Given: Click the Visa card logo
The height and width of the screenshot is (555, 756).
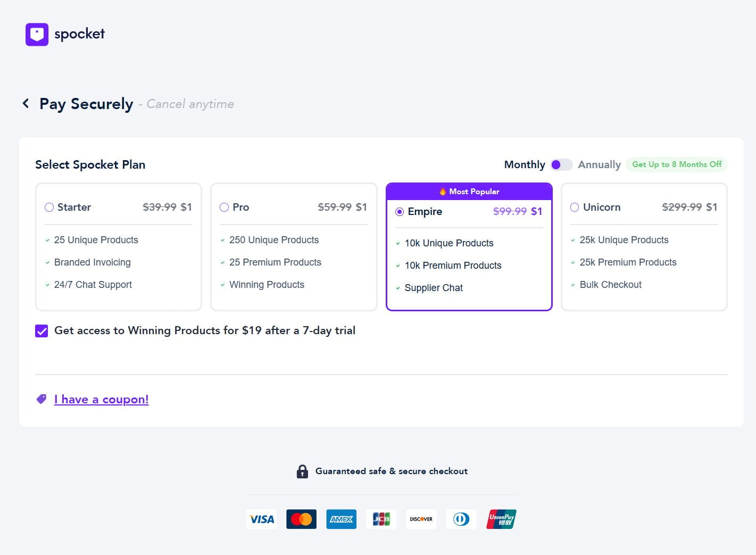Looking at the screenshot, I should click(262, 519).
